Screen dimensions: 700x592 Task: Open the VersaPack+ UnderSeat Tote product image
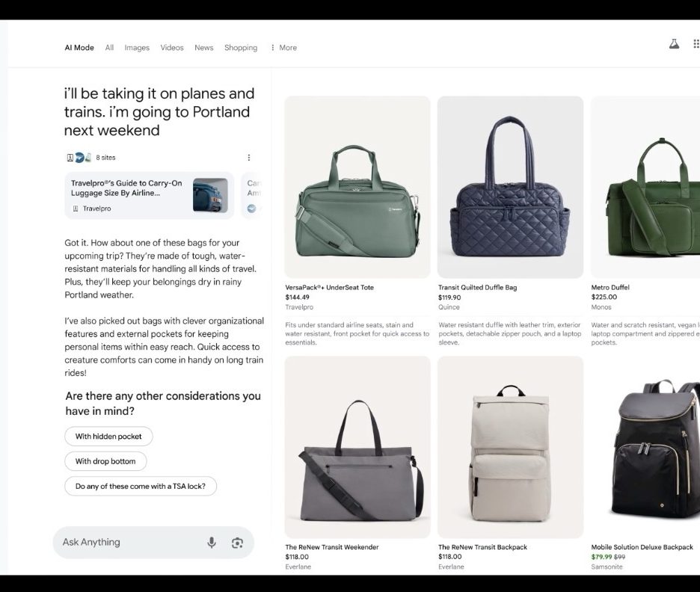click(x=357, y=187)
